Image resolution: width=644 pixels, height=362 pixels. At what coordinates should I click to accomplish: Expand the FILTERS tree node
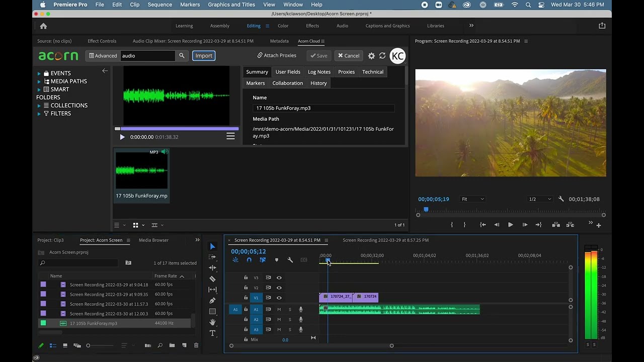click(39, 114)
